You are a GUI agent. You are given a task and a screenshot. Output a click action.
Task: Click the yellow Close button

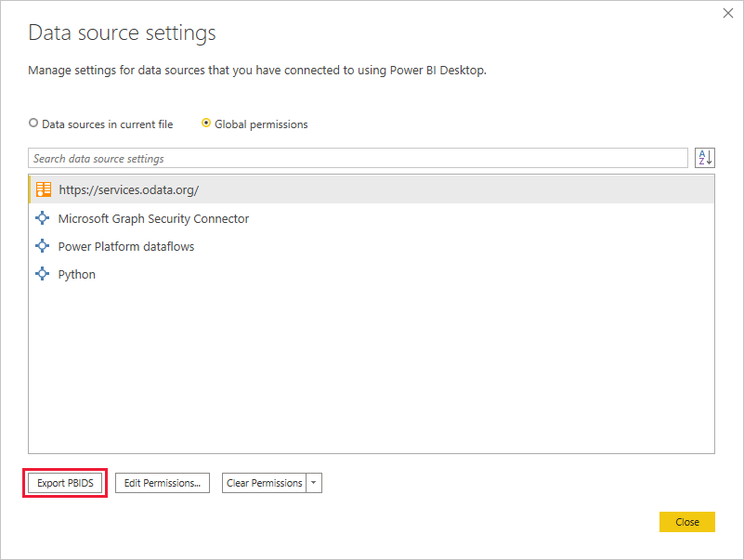[687, 522]
